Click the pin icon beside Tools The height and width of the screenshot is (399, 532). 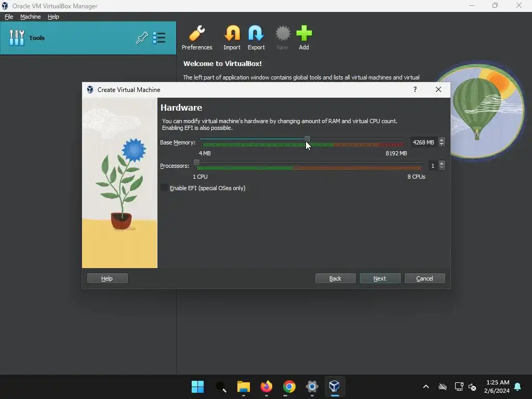[x=142, y=37]
